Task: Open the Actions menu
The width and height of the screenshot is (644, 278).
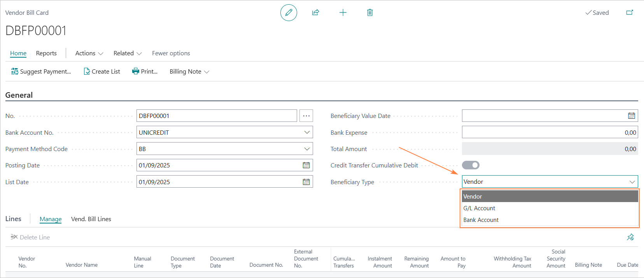Action: [x=89, y=53]
